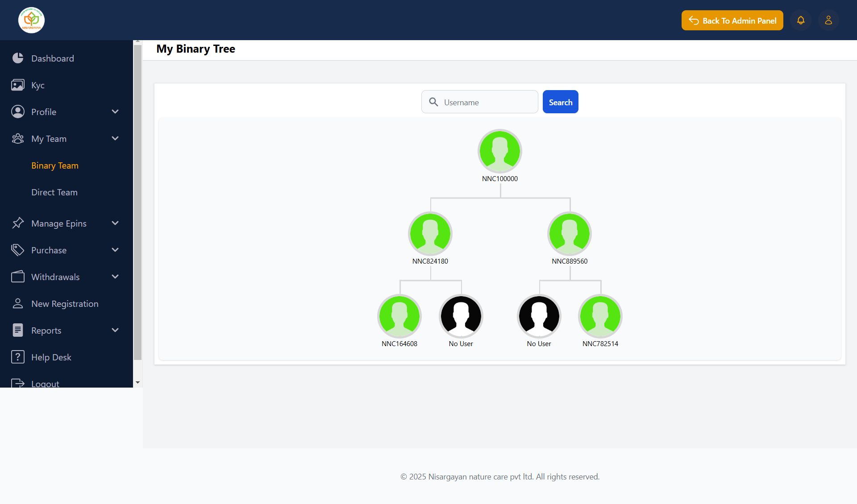Collapse the My Team submenu chevron
Screen dimensions: 857x504
coord(115,139)
